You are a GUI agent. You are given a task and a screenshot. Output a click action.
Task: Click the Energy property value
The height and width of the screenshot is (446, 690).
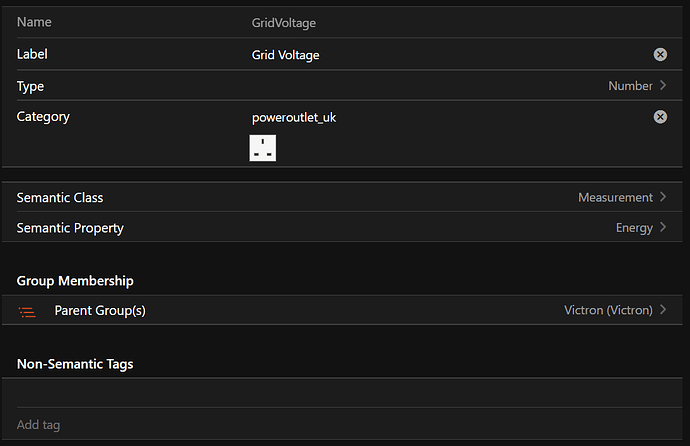point(634,228)
